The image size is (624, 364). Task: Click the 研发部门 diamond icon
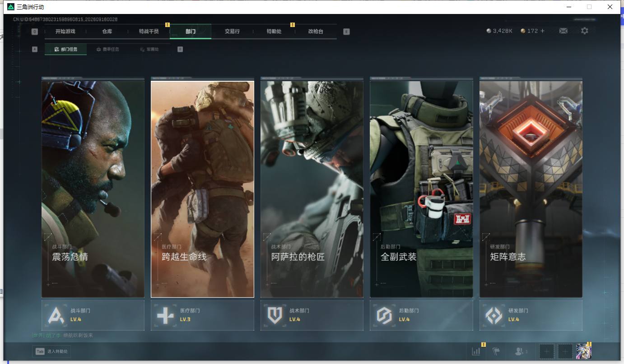(x=494, y=315)
